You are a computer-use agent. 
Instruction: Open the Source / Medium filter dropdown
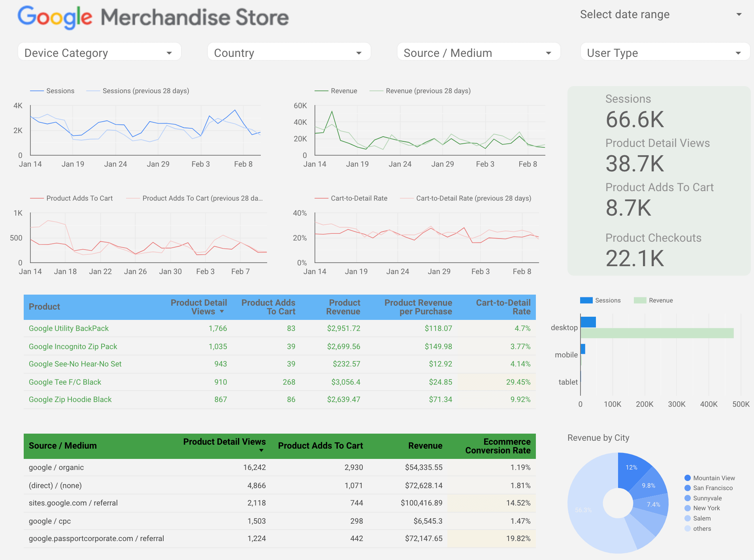[x=479, y=53]
